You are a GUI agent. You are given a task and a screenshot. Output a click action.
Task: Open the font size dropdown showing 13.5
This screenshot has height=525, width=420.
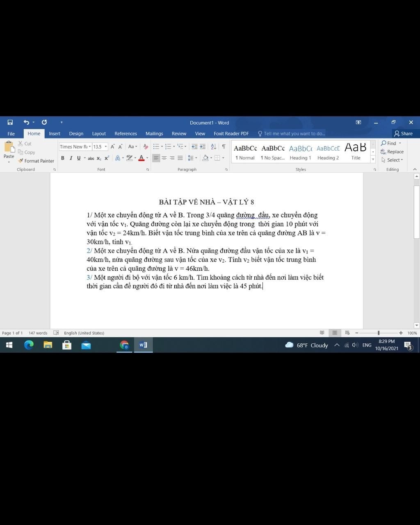106,146
